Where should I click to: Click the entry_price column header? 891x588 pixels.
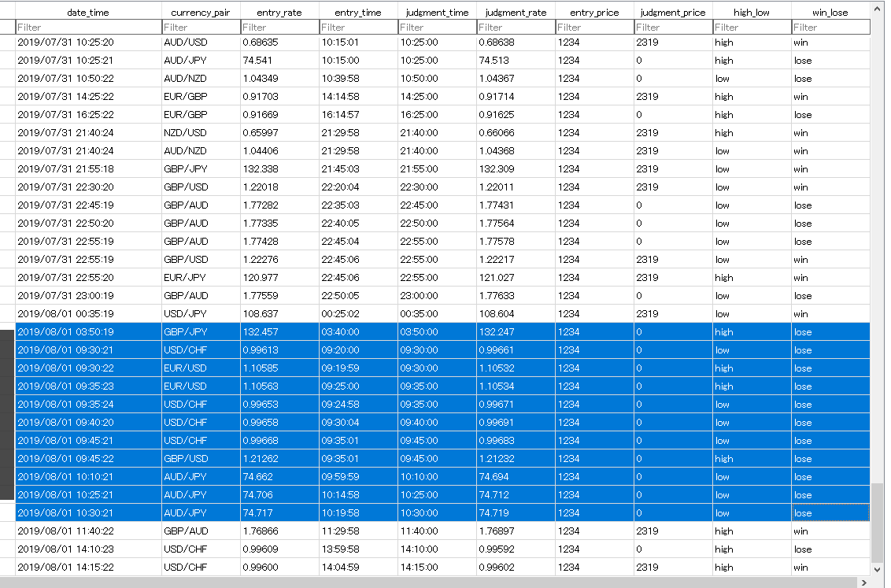click(594, 12)
